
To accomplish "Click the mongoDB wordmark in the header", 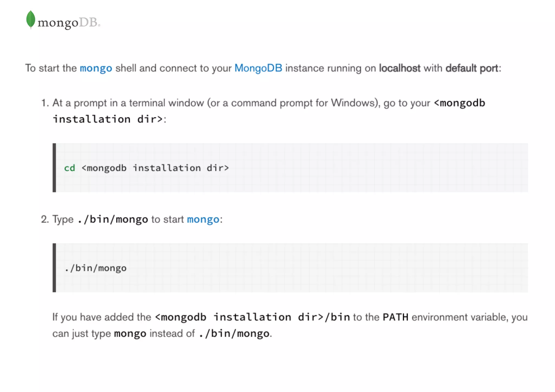I will click(x=68, y=23).
